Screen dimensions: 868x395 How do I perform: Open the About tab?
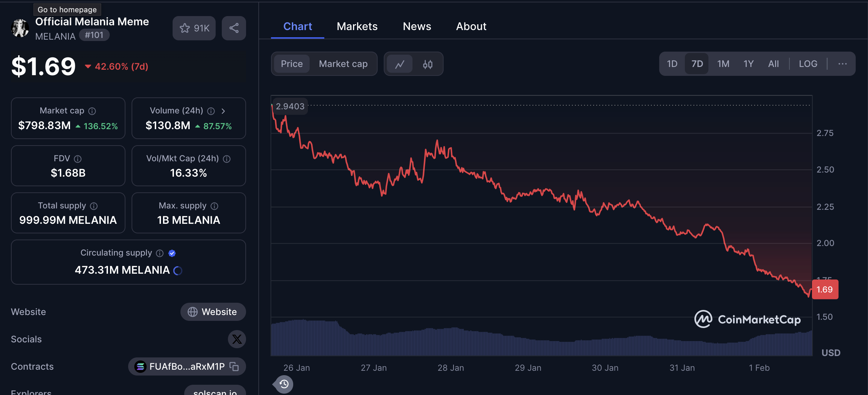(x=471, y=26)
